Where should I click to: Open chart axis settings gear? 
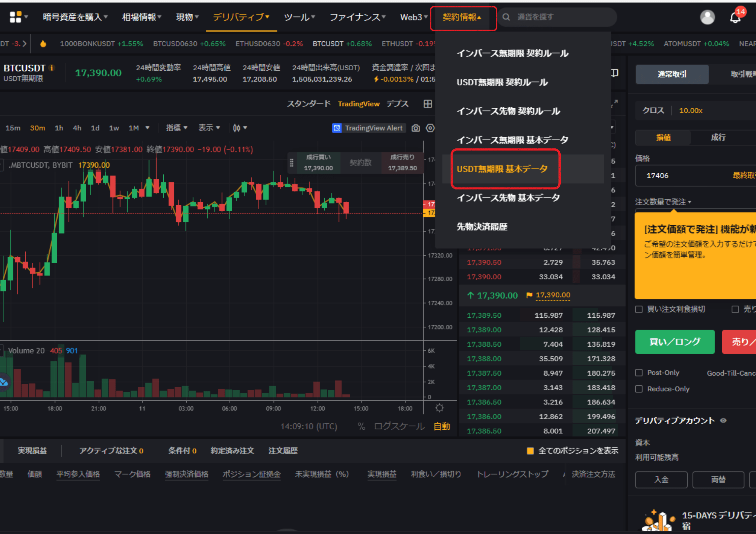point(439,408)
